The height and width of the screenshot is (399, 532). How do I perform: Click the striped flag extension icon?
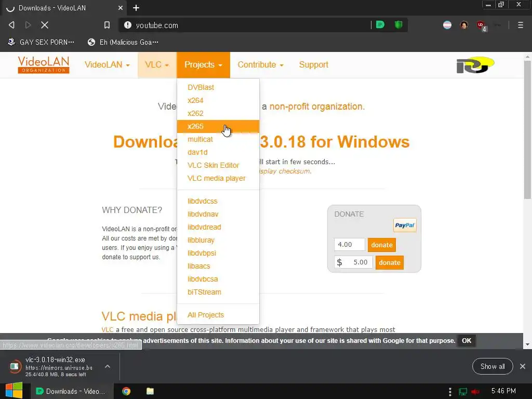447,25
